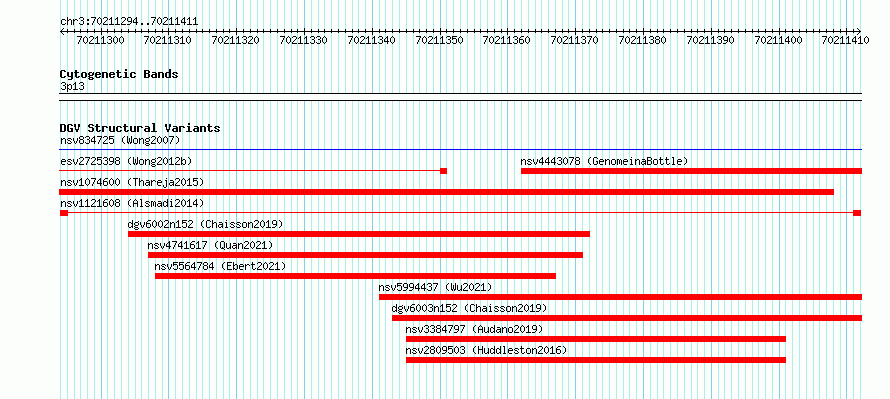Click the nsv2809503 red bar

click(x=596, y=360)
